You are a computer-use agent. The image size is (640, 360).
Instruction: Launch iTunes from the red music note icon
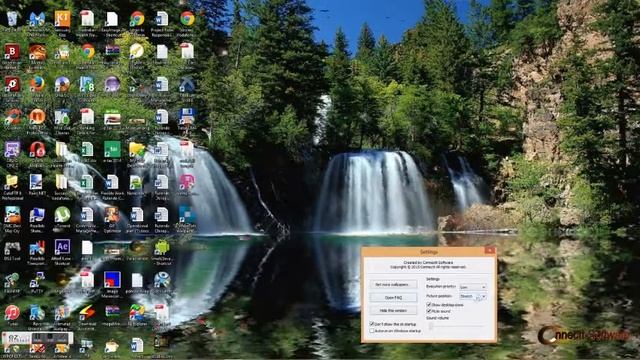click(x=12, y=313)
